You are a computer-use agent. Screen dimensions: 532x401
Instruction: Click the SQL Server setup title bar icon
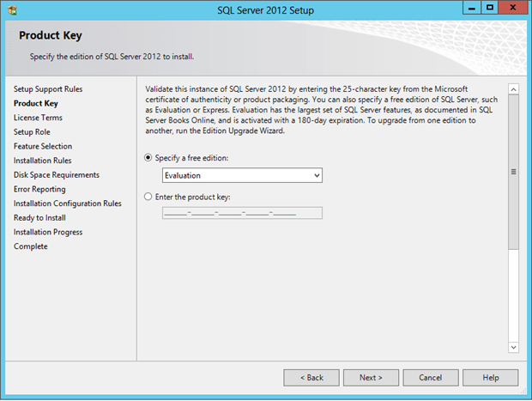pyautogui.click(x=12, y=10)
